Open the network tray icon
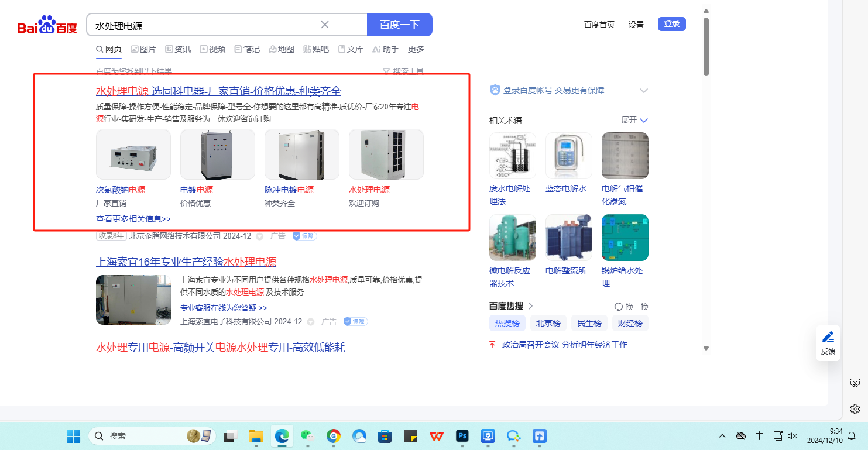868x450 pixels. [x=778, y=436]
